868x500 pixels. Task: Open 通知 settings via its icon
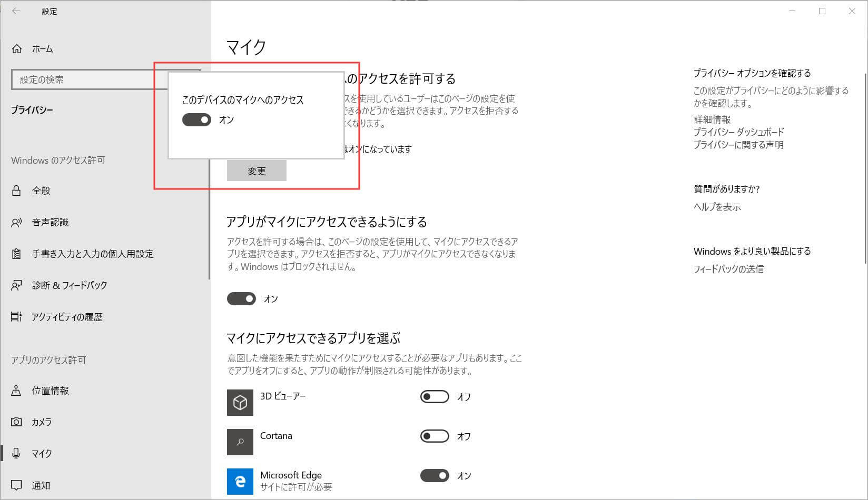click(16, 485)
